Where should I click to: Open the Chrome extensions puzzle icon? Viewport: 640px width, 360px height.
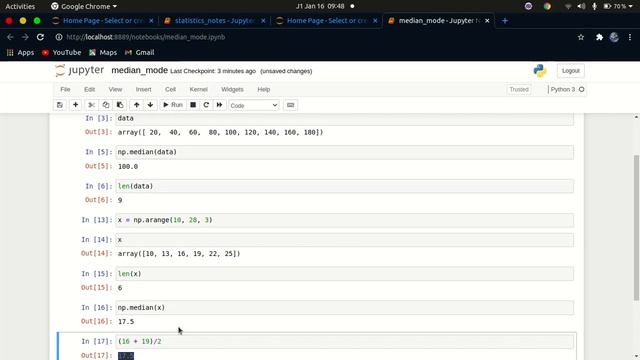coord(599,37)
